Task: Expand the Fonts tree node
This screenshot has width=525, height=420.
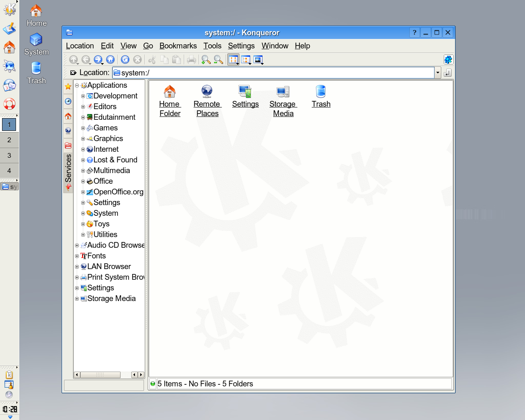Action: [77, 256]
